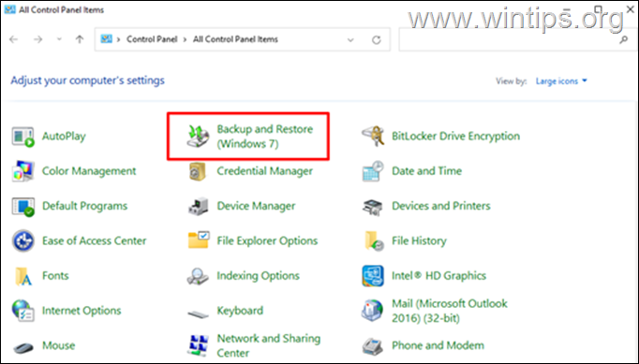Select All Control Panel Items breadcrumb
Viewport: 639px width, 364px height.
coord(235,39)
